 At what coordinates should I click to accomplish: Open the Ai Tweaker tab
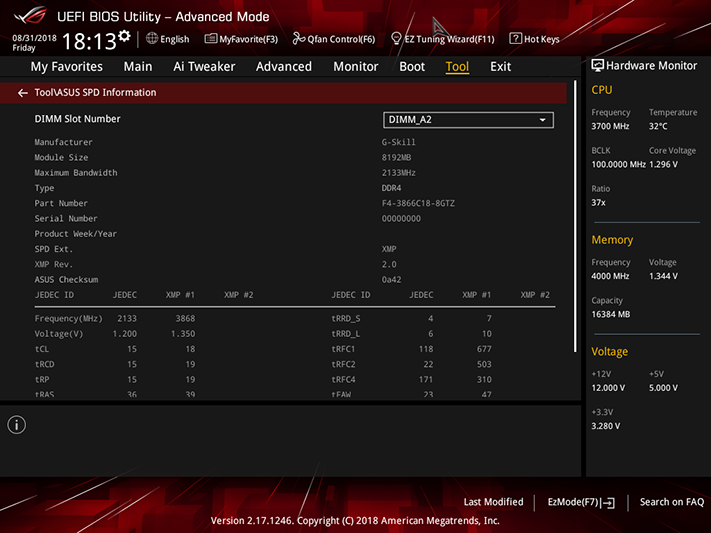(x=204, y=67)
